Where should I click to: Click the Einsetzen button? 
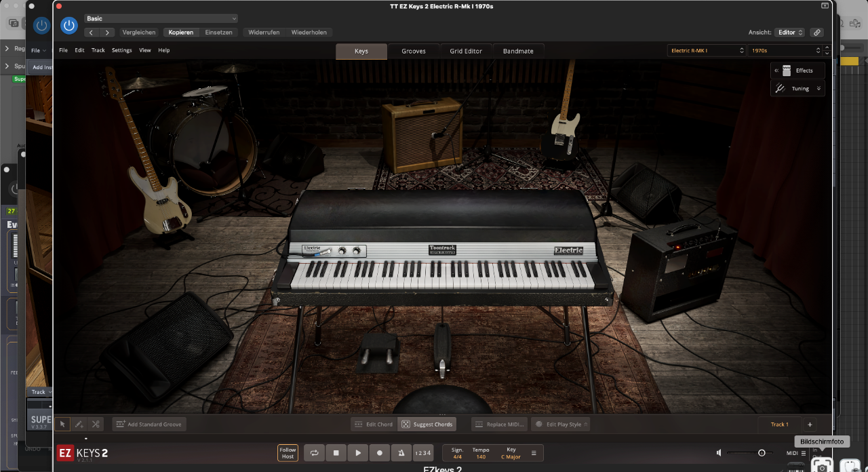pyautogui.click(x=219, y=33)
